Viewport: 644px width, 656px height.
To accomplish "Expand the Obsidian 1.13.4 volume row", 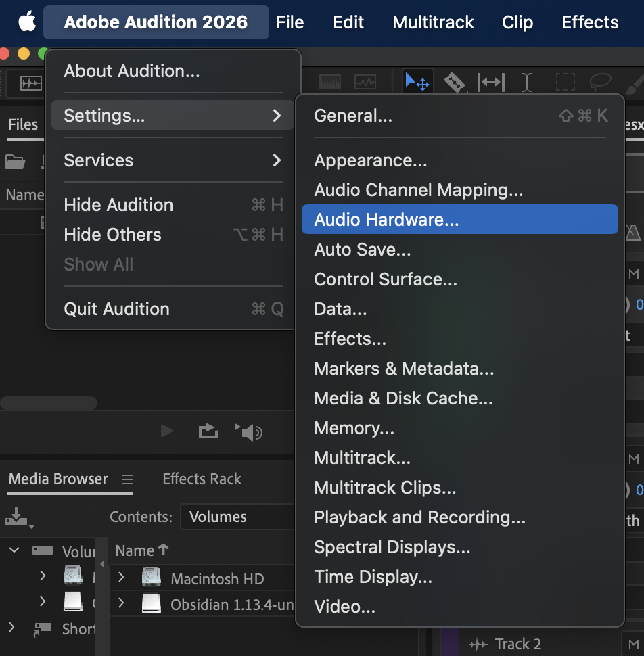I will click(x=121, y=603).
